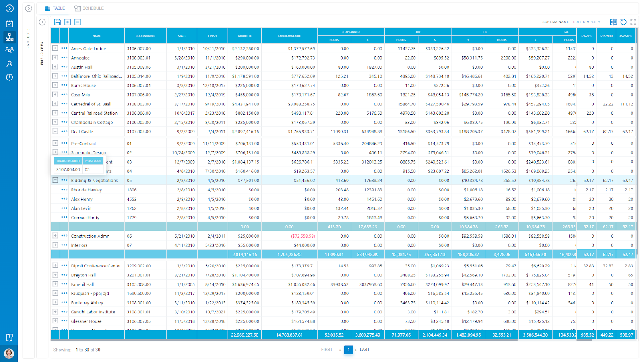Expand the Employees side panel
This screenshot has height=362, width=644.
42,22
